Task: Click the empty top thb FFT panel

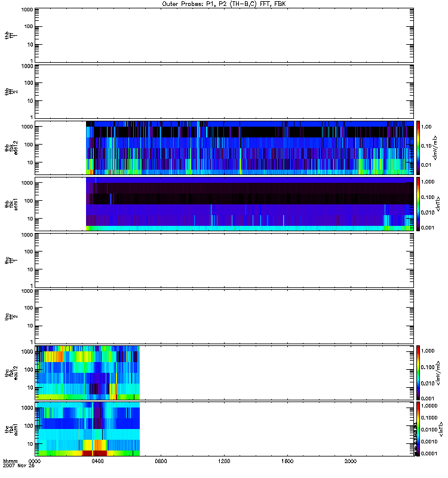Action: click(224, 35)
